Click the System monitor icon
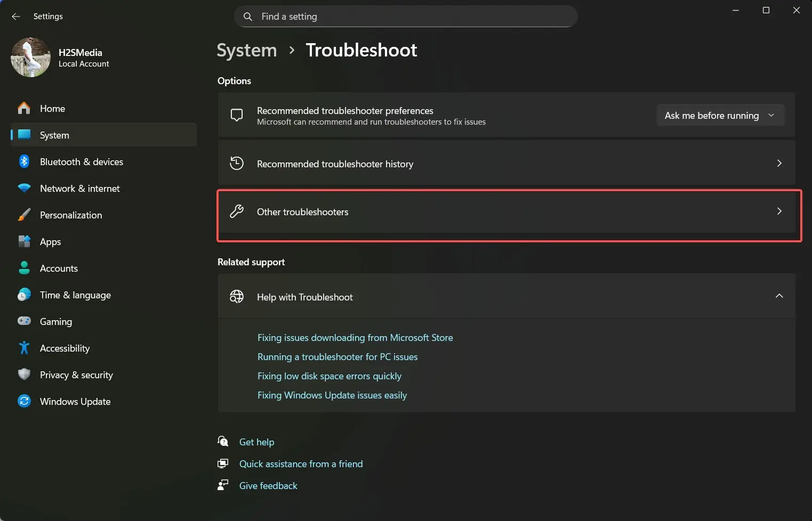This screenshot has height=521, width=812. click(24, 135)
